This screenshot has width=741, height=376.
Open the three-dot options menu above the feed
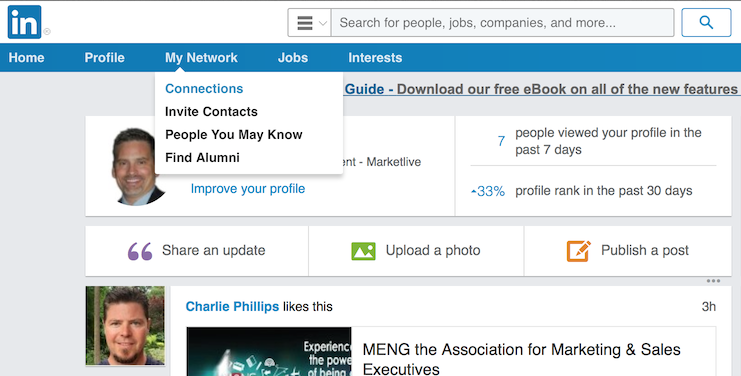click(713, 281)
